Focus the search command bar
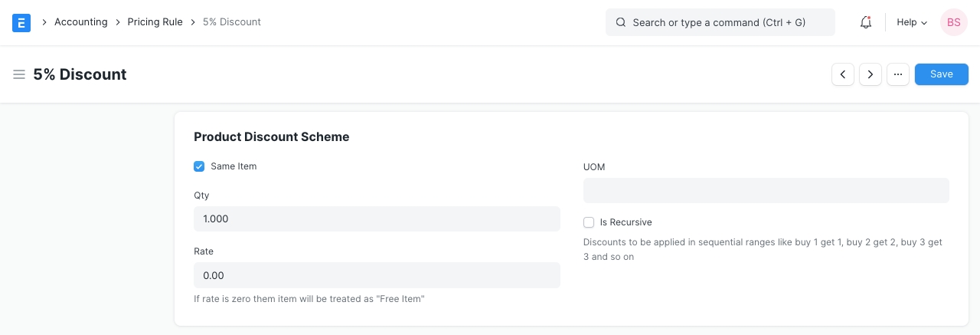This screenshot has width=980, height=335. (x=720, y=22)
